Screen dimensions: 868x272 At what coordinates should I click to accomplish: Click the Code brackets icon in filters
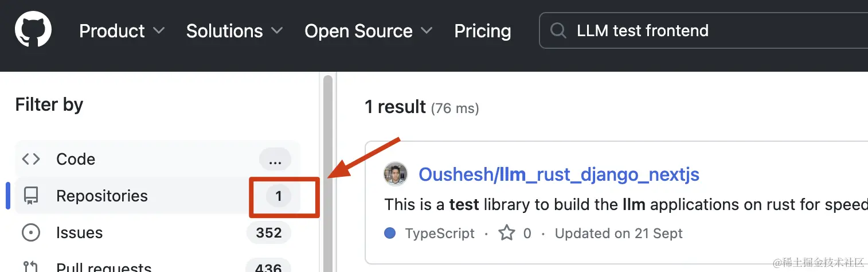[x=31, y=159]
